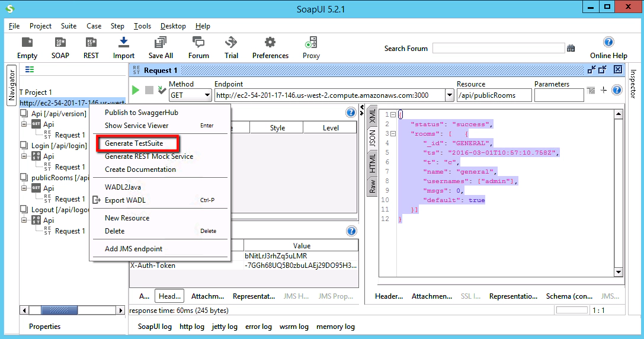
Task: Select WADL2Java menu entry
Action: 123,187
